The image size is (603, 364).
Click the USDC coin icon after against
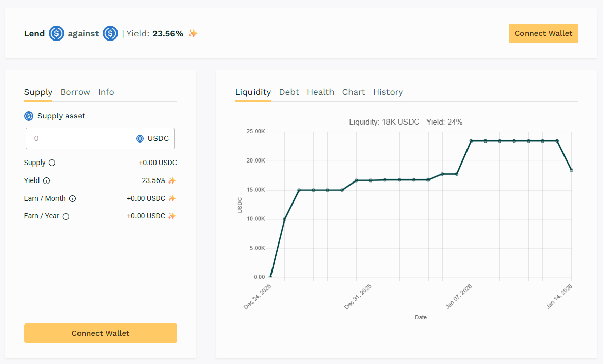(110, 34)
